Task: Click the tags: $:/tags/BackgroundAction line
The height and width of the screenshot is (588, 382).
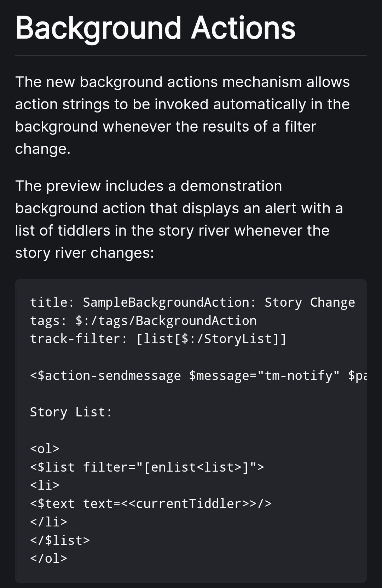Action: (143, 321)
